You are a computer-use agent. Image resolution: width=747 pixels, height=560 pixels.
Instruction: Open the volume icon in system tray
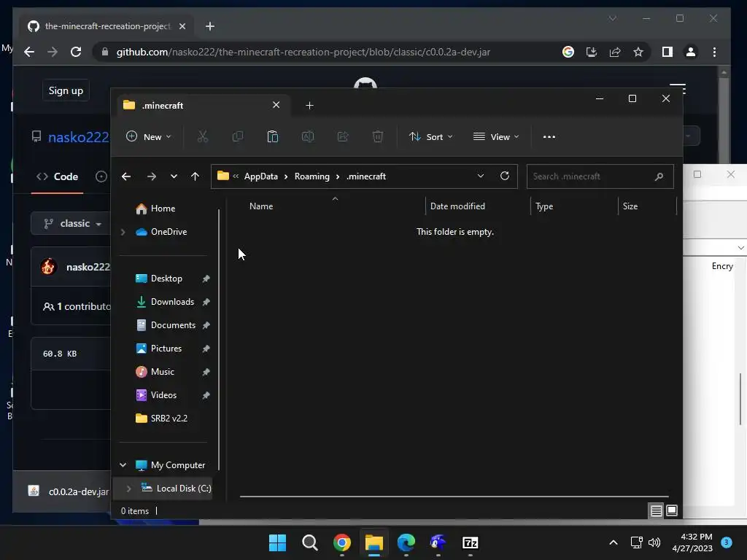[x=654, y=542]
